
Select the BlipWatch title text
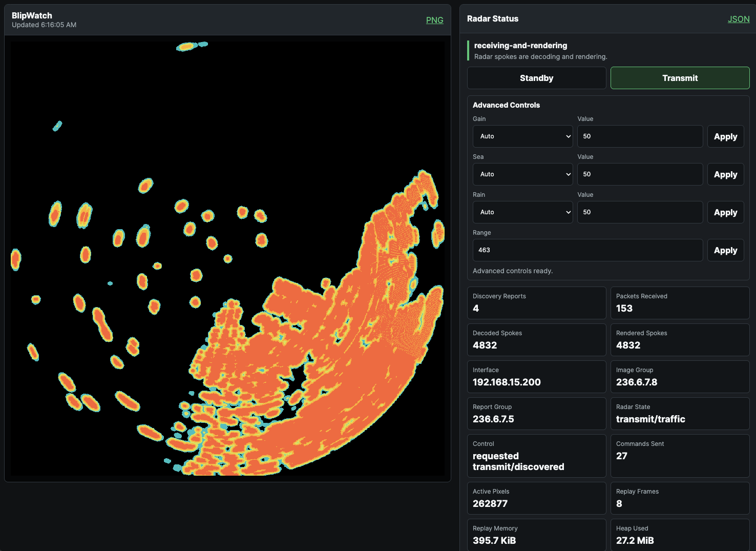(32, 15)
